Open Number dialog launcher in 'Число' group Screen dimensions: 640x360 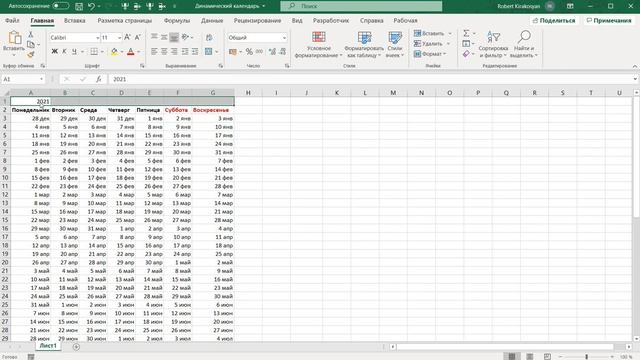pyautogui.click(x=287, y=66)
